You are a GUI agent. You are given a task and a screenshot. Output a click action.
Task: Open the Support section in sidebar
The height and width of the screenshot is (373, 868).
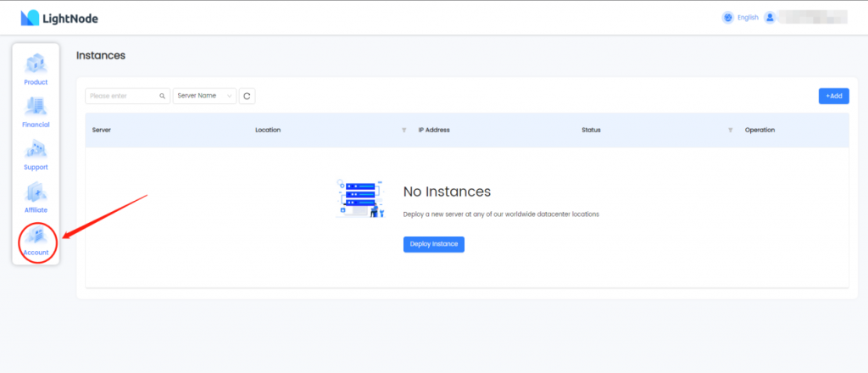pos(36,154)
